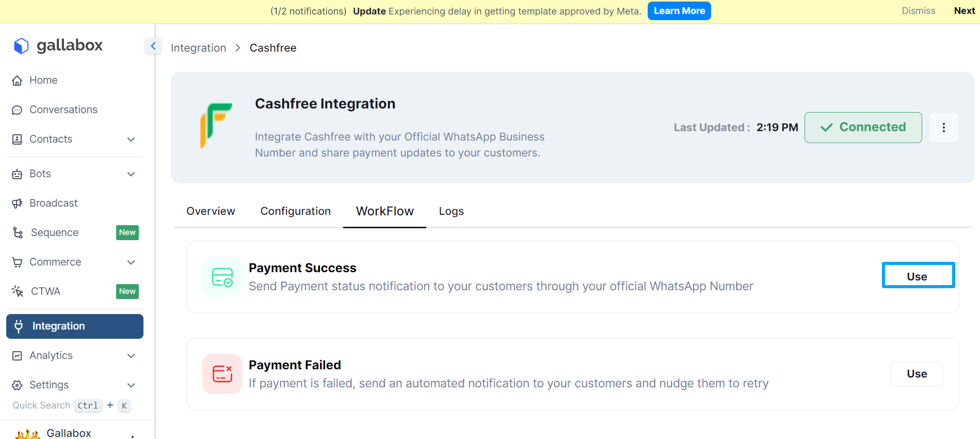Expand the Settings submenu chevron
This screenshot has height=439, width=980.
[131, 385]
